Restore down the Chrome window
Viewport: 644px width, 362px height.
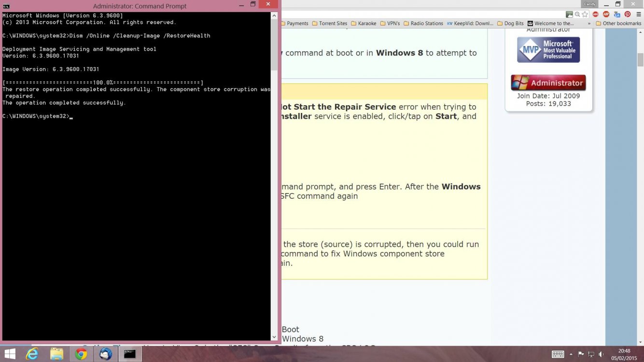click(618, 4)
